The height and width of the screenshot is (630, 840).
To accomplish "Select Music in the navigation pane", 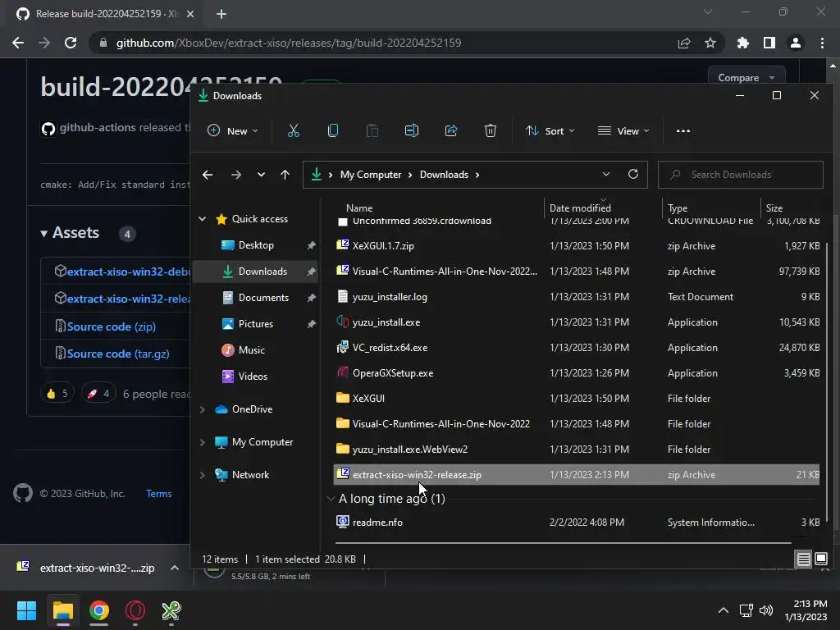I will [251, 350].
